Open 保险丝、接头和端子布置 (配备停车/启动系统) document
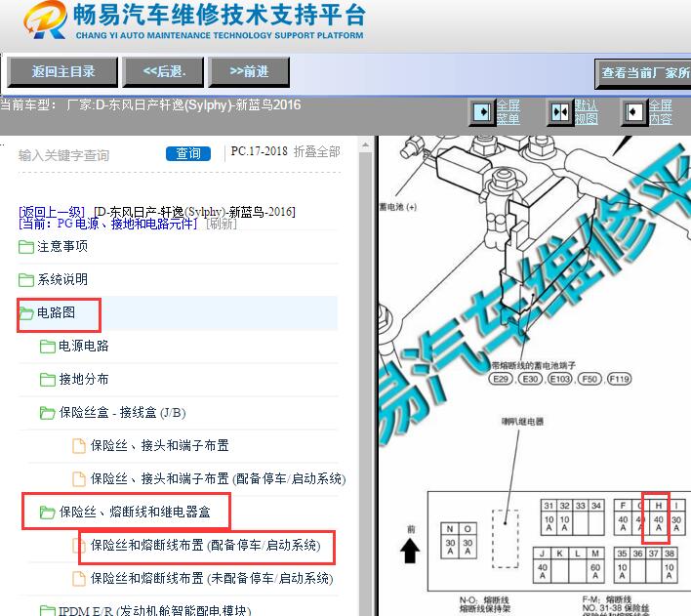 219,478
